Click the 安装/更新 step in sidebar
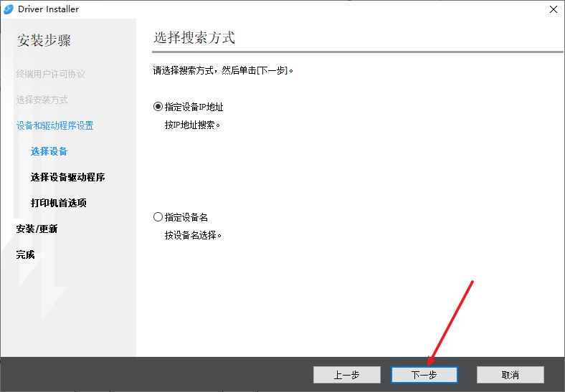 click(37, 229)
